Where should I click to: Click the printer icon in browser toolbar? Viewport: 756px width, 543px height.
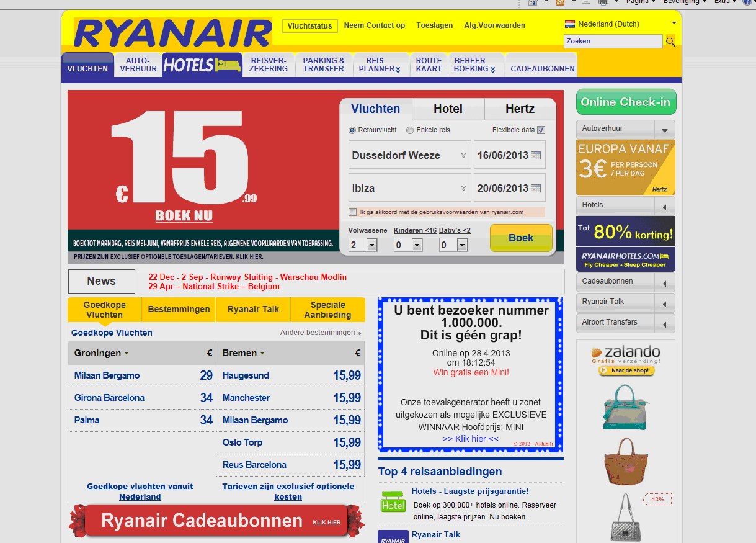point(603,2)
